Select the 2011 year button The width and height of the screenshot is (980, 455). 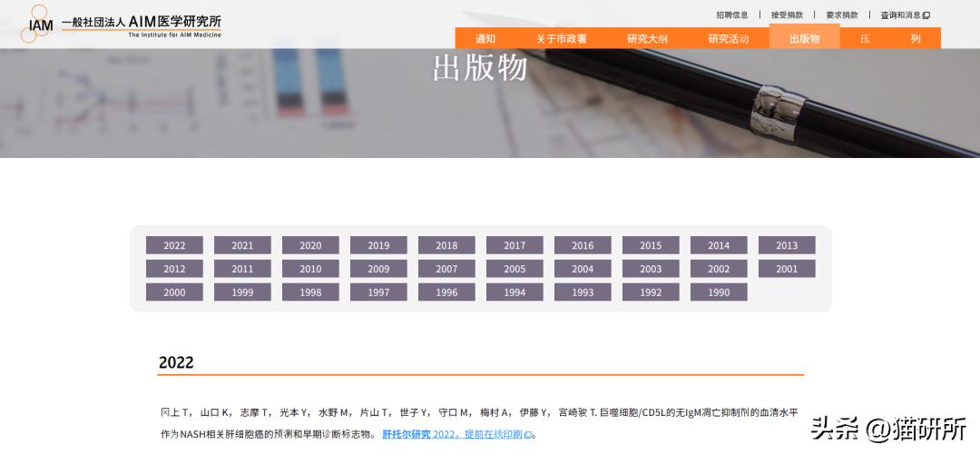242,269
